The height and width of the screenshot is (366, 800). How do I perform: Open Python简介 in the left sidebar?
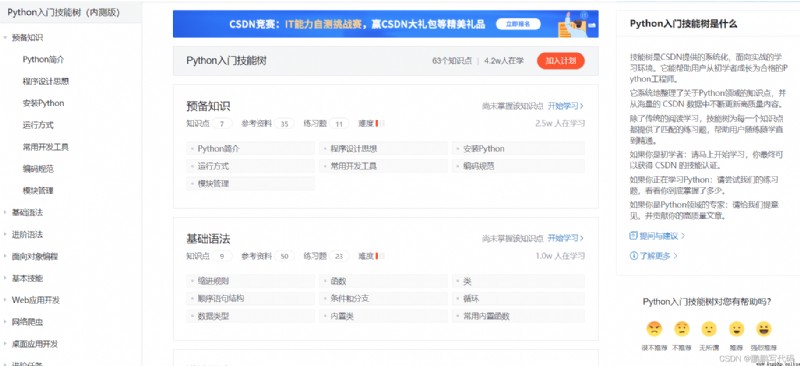coord(43,60)
